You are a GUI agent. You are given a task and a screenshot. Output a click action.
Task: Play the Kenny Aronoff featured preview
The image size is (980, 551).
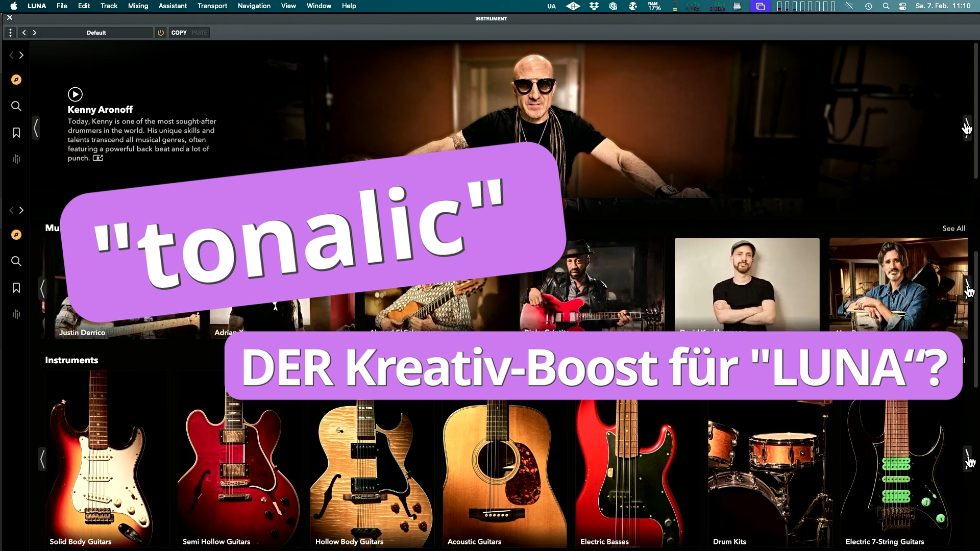pyautogui.click(x=75, y=94)
